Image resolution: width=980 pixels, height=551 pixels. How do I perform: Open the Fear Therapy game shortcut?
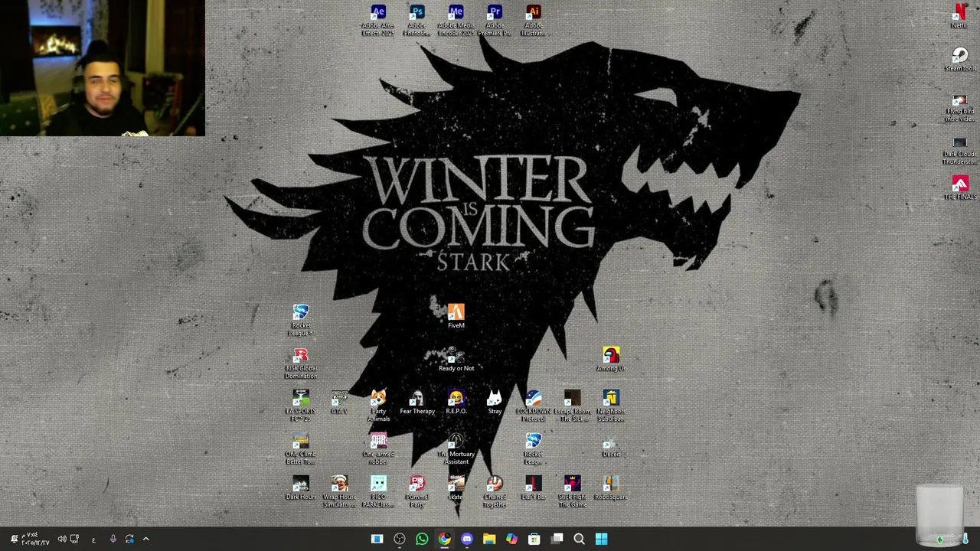(x=417, y=402)
